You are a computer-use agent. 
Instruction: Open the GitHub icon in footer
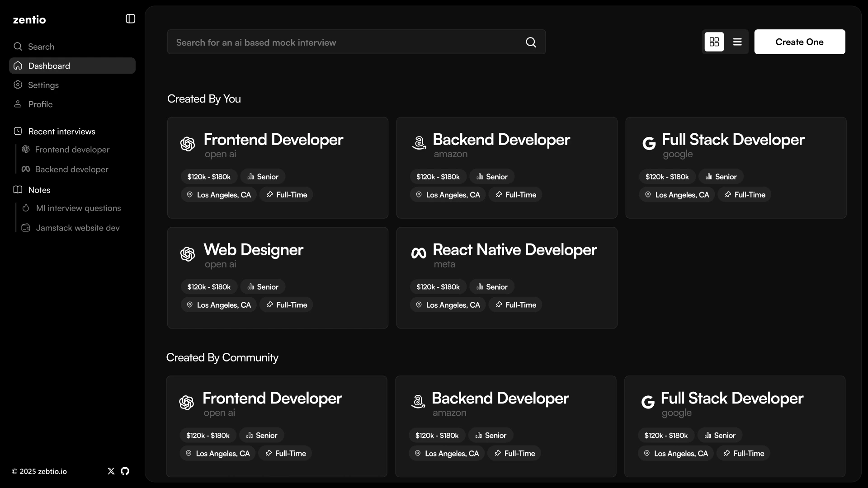(x=125, y=471)
